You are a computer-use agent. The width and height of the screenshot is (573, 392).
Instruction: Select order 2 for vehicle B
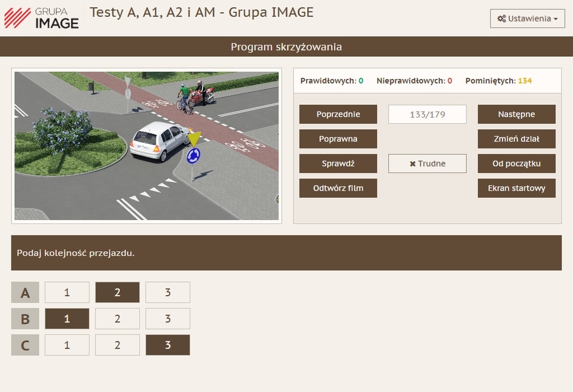tap(117, 319)
